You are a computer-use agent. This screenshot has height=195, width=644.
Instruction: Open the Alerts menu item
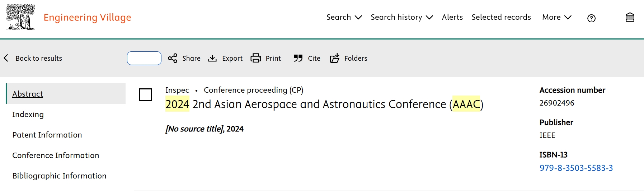tap(452, 17)
